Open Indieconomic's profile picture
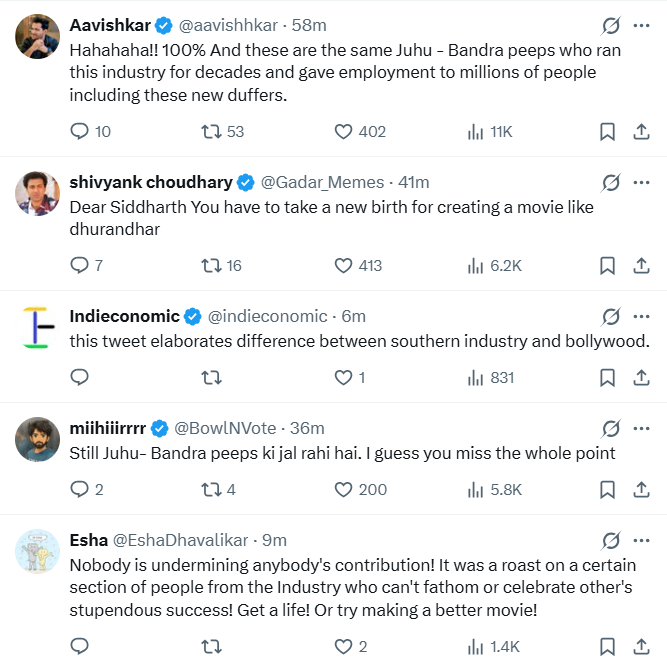The image size is (667, 670). pyautogui.click(x=39, y=331)
